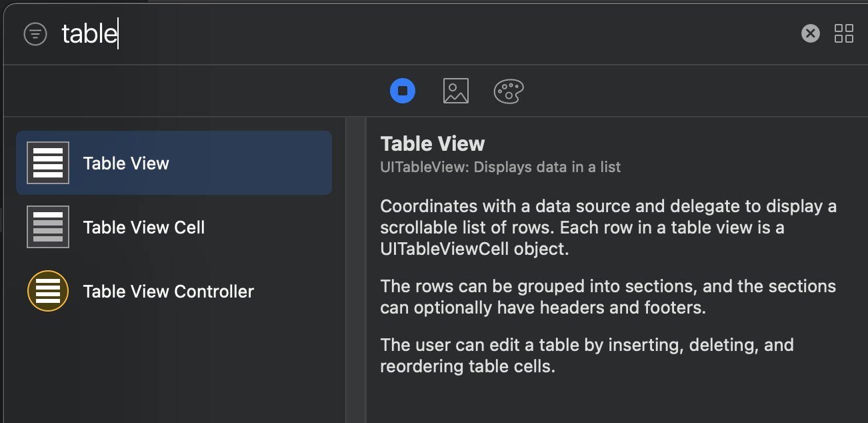Switch to the Image media library tab
This screenshot has width=868, height=423.
456,91
